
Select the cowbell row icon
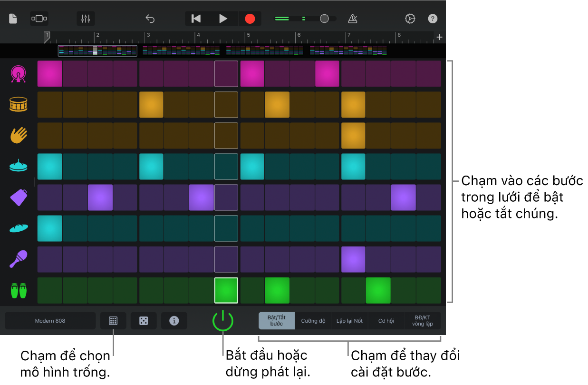coord(19,197)
